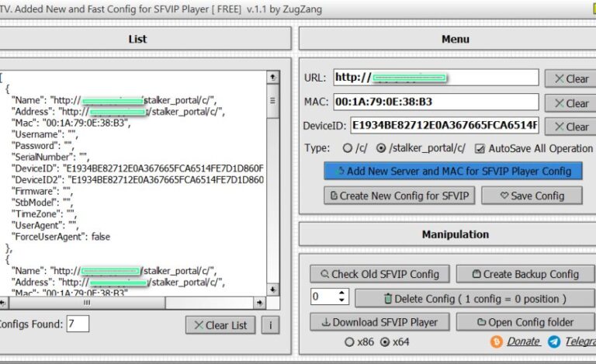The width and height of the screenshot is (596, 364).
Task: Toggle AutoSave All Operation checkbox
Action: pyautogui.click(x=480, y=148)
